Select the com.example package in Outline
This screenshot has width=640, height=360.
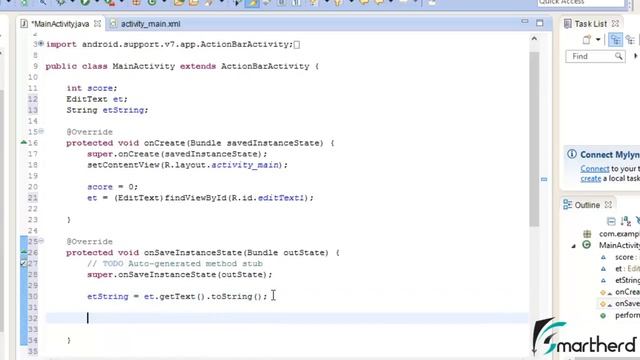[619, 234]
